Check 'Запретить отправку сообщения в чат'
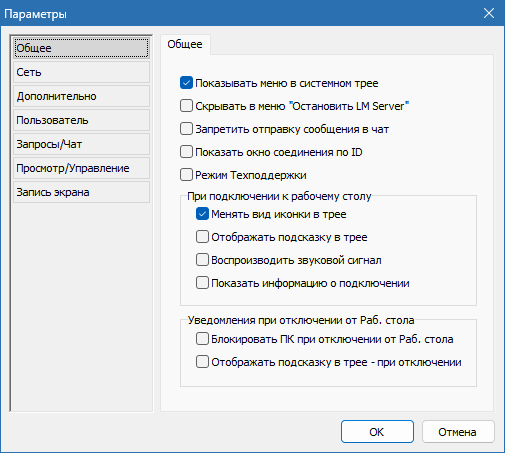Screen dimensions: 505x453 click(x=186, y=129)
